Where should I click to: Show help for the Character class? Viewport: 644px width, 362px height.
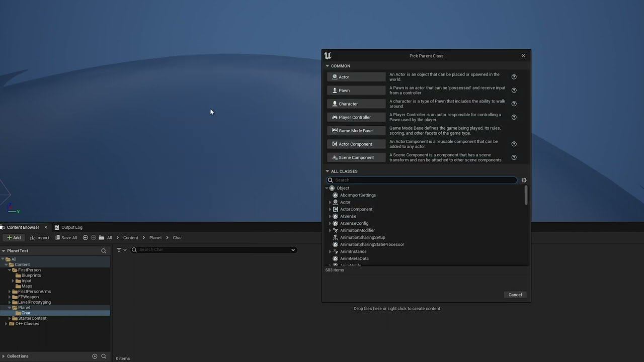[514, 104]
